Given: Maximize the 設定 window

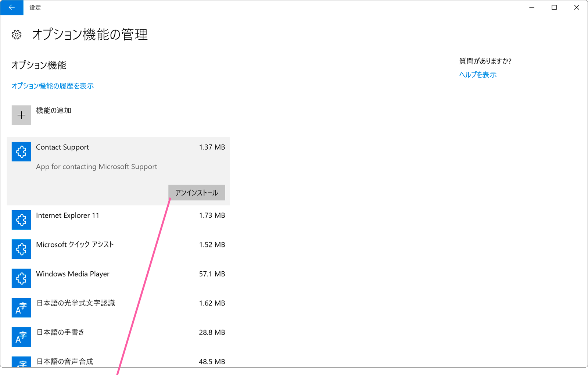Looking at the screenshot, I should click(554, 7).
